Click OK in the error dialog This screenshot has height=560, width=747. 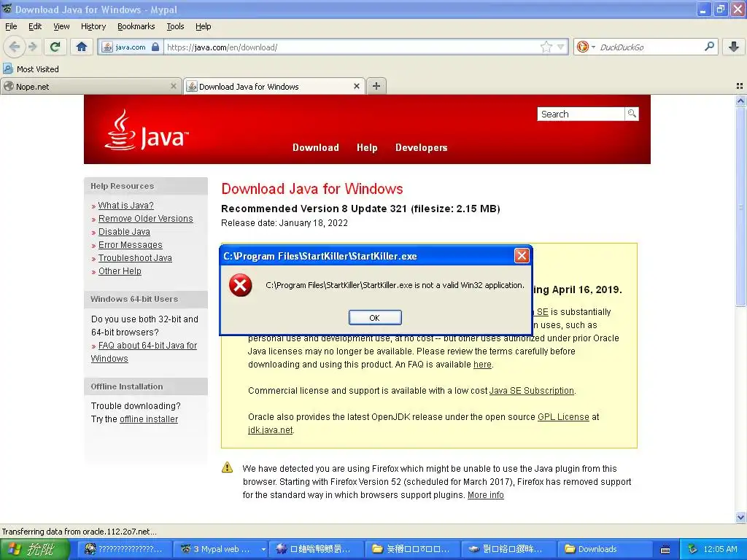(x=375, y=318)
